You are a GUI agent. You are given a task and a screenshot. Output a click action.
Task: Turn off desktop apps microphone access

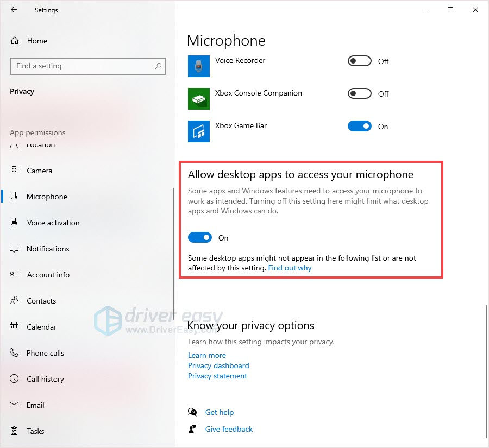[x=200, y=237]
